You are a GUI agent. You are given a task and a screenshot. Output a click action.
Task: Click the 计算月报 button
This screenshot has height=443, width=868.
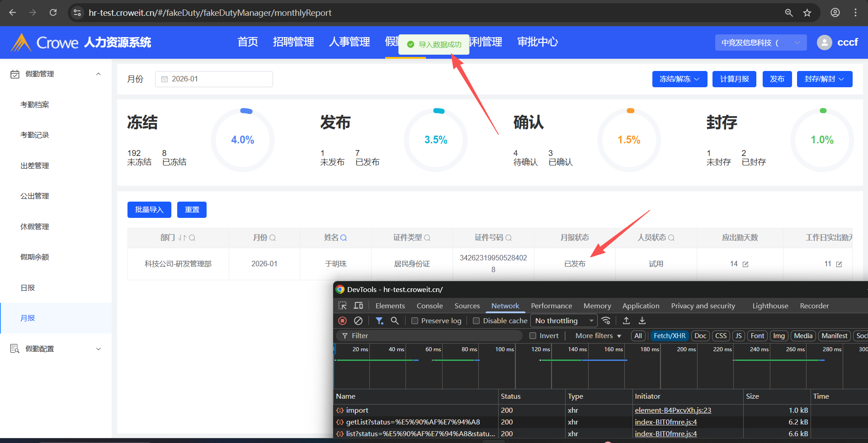(x=734, y=79)
